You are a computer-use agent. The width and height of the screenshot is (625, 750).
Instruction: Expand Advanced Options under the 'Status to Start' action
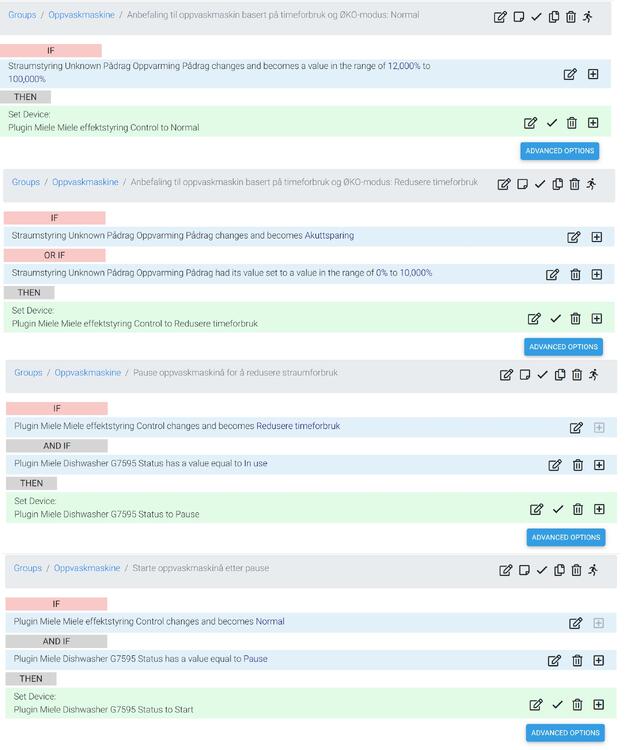(x=565, y=732)
